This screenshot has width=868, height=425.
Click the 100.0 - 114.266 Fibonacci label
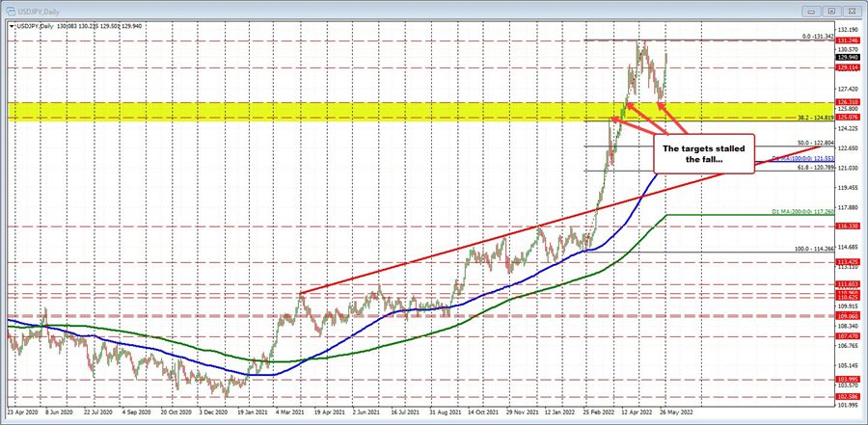[x=814, y=249]
